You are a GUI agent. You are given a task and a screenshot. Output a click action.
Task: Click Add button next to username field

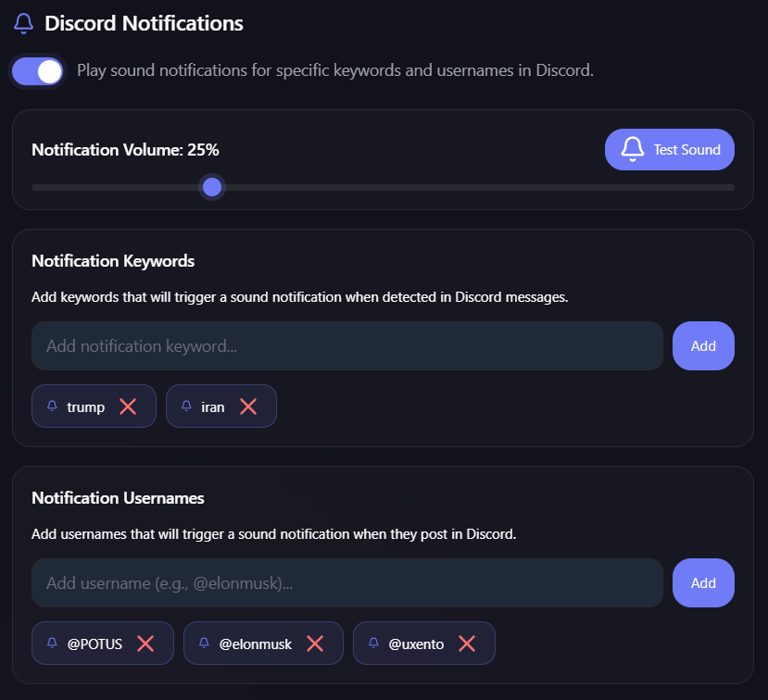click(x=703, y=583)
